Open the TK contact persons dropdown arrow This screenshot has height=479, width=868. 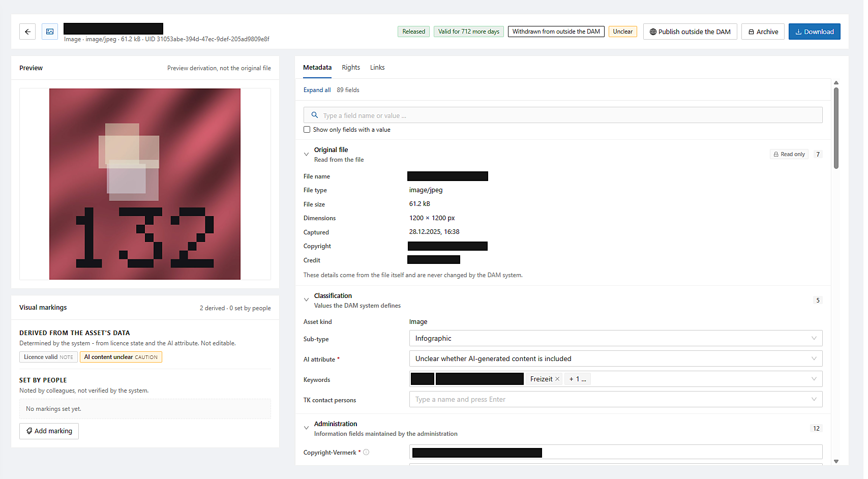[814, 399]
